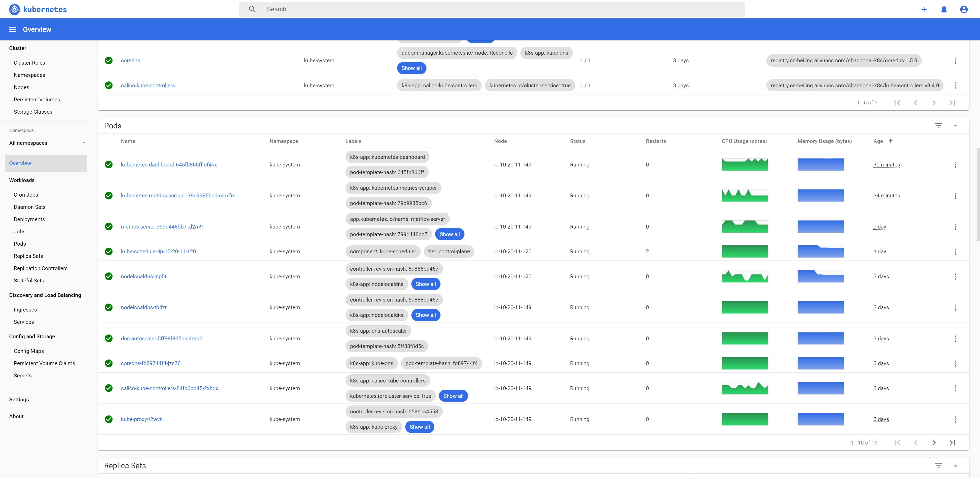980x479 pixels.
Task: Open actions menu for coredns-fd89744f4-jzs76 pod
Action: tap(955, 363)
